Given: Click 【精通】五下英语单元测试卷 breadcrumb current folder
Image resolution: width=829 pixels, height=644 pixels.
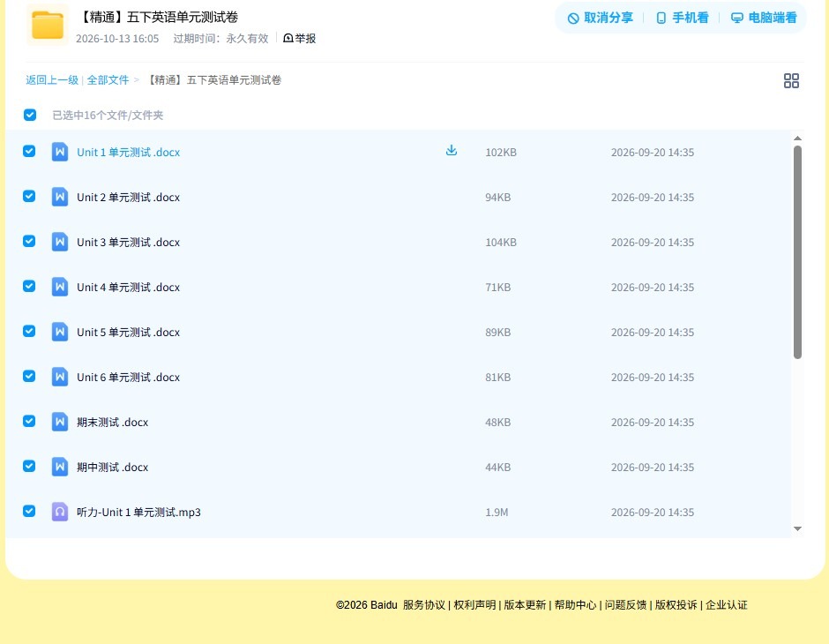Looking at the screenshot, I should (x=213, y=80).
